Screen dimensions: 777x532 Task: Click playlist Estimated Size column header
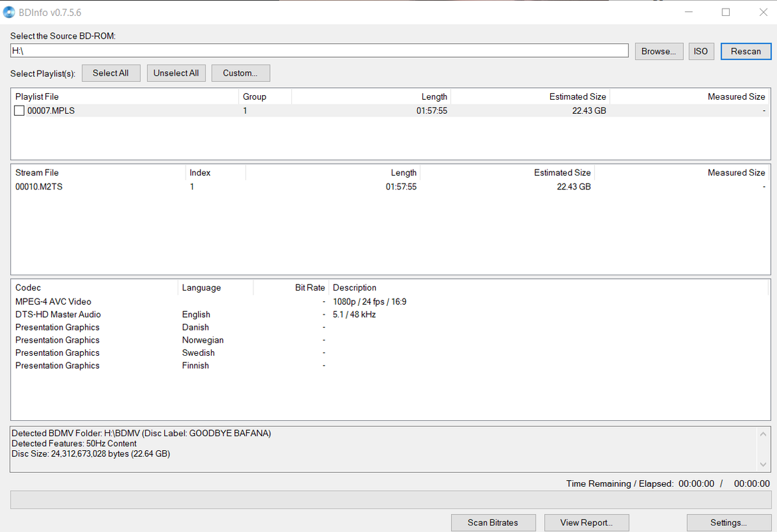pos(530,96)
